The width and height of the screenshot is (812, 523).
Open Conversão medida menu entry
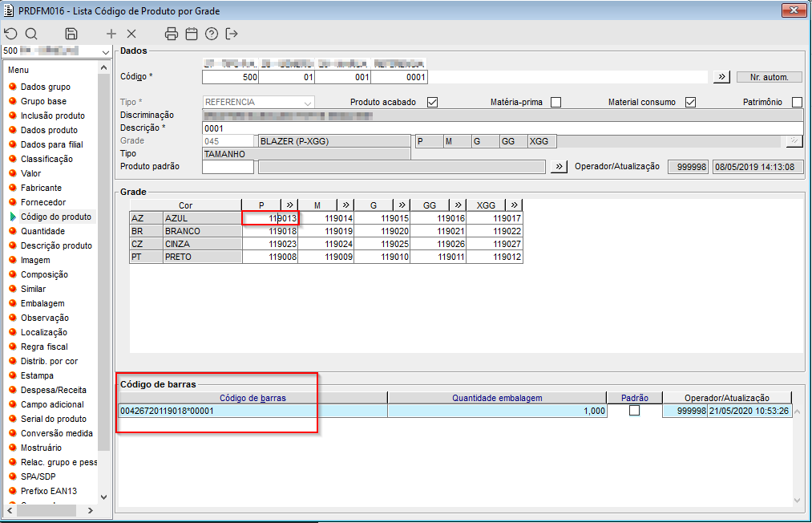click(x=56, y=433)
